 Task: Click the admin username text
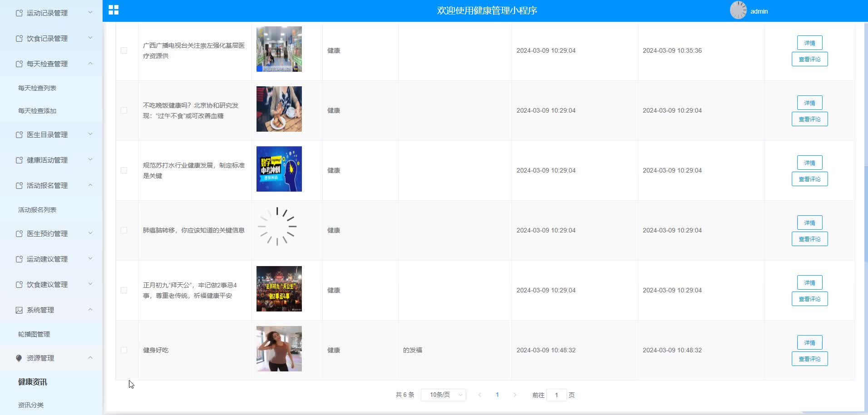pos(759,11)
